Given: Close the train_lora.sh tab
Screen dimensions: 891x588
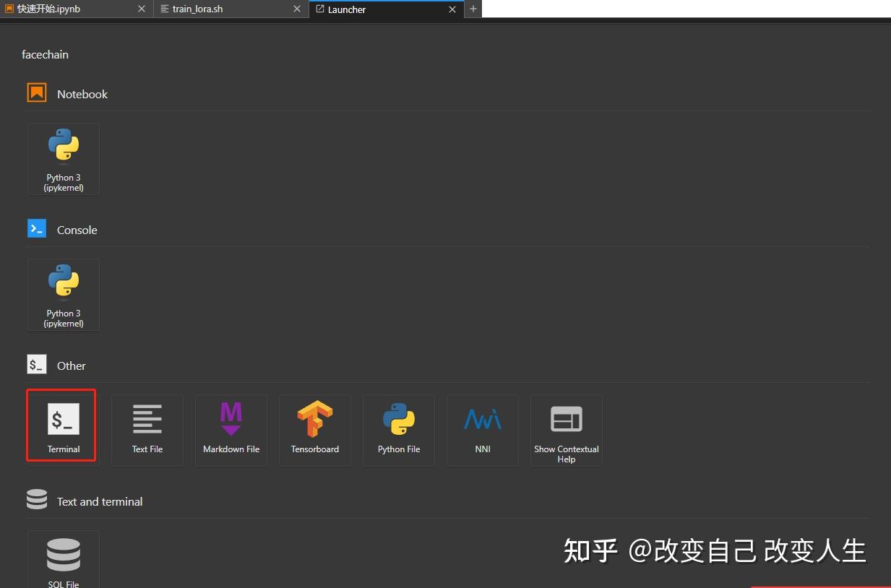Looking at the screenshot, I should pyautogui.click(x=296, y=9).
